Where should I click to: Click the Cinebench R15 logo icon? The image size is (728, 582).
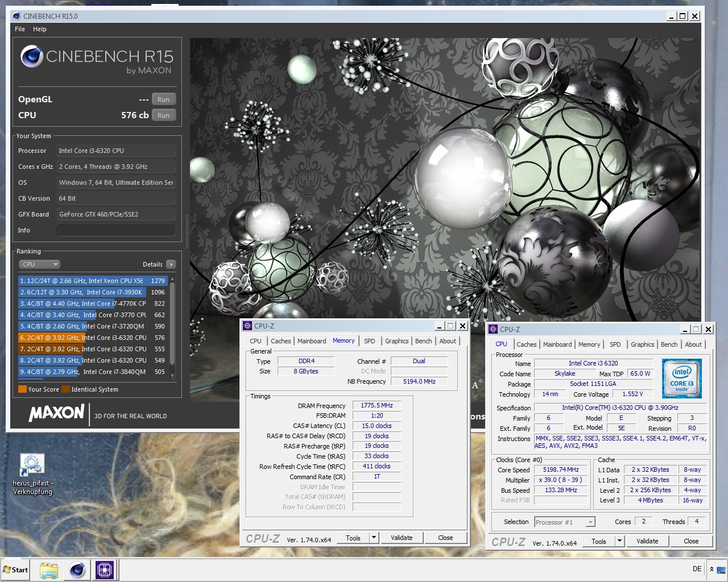32,57
